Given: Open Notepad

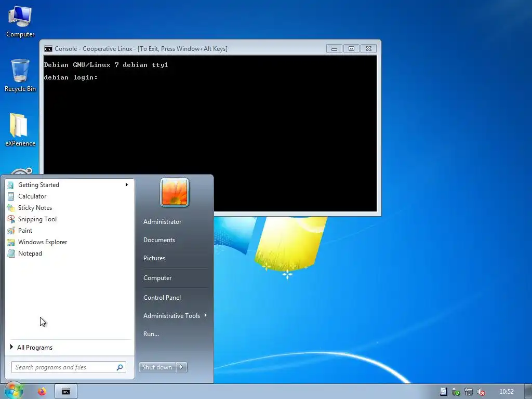Looking at the screenshot, I should pyautogui.click(x=70, y=254).
